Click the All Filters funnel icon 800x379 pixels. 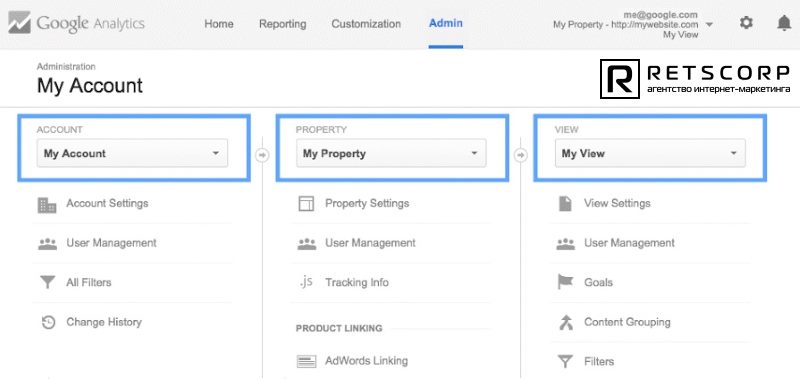pos(47,283)
